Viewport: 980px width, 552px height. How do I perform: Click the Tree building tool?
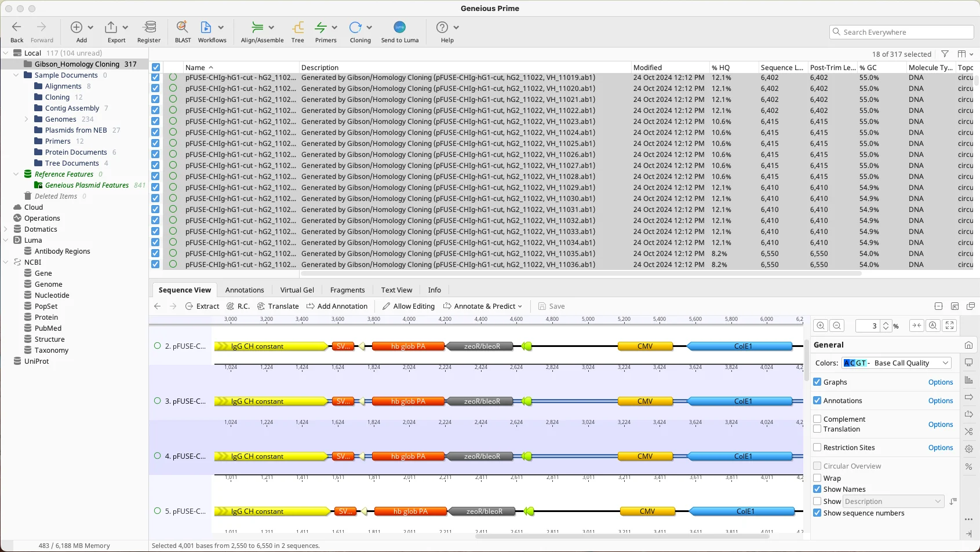(x=298, y=27)
